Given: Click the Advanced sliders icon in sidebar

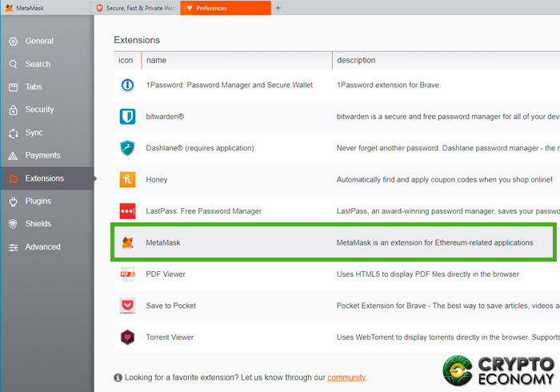Looking at the screenshot, I should (14, 247).
